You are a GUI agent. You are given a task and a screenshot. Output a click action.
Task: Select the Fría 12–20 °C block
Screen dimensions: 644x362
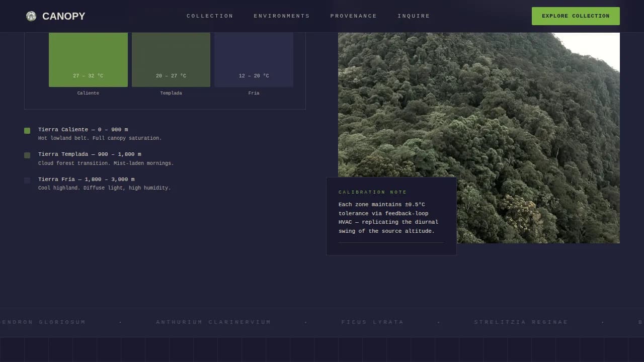(254, 59)
